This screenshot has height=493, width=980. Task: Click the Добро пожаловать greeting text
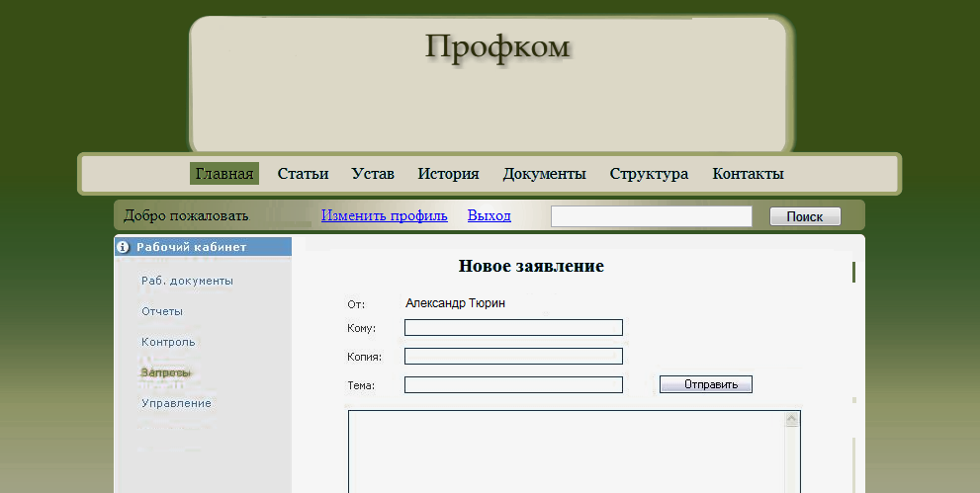(186, 216)
